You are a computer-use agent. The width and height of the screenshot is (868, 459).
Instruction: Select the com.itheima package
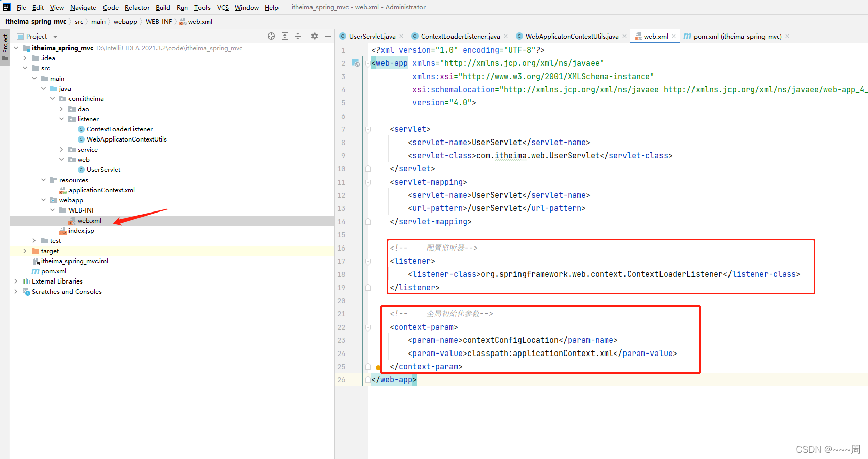coord(86,98)
